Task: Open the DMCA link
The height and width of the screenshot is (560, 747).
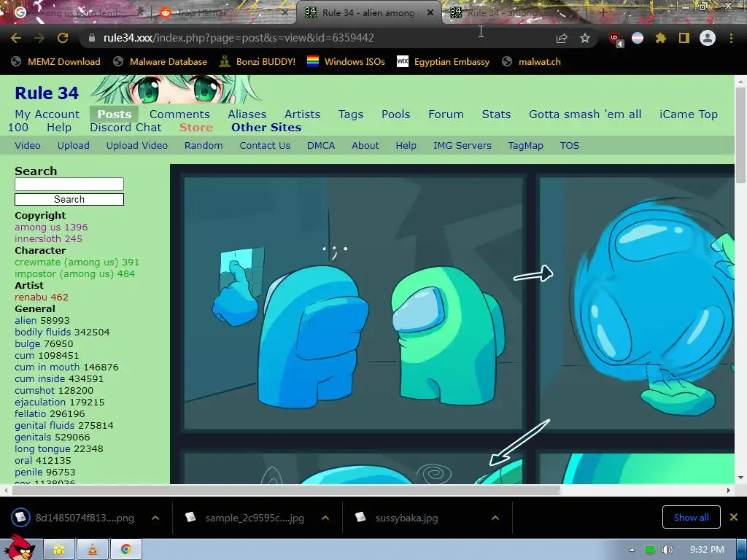Action: pos(321,146)
